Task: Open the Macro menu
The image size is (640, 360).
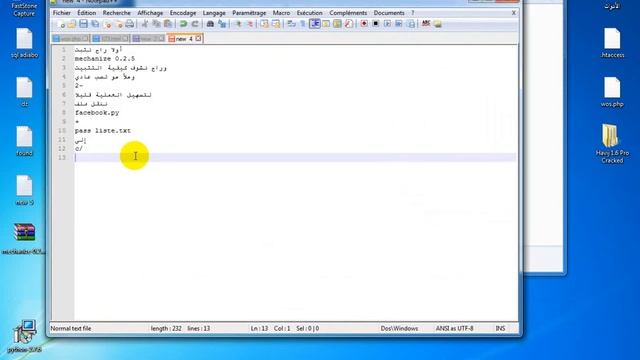Action: [281, 13]
